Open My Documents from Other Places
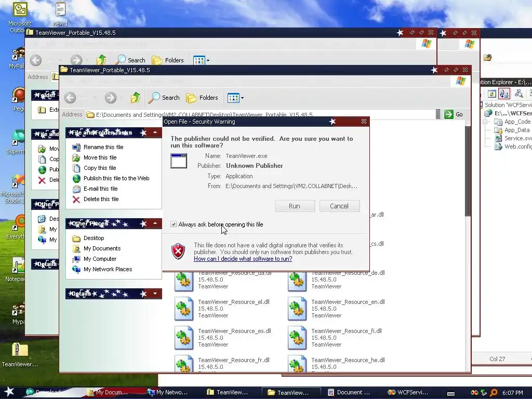 click(x=102, y=248)
